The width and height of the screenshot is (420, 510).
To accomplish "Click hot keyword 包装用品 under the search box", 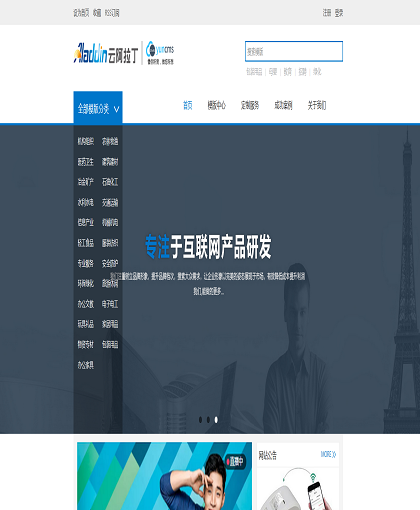I will point(254,72).
